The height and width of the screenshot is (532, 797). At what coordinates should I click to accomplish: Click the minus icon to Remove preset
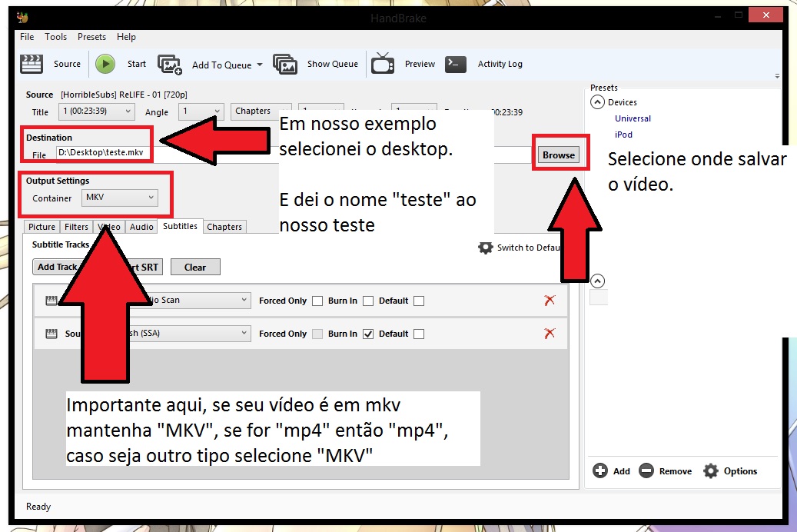[x=646, y=470]
